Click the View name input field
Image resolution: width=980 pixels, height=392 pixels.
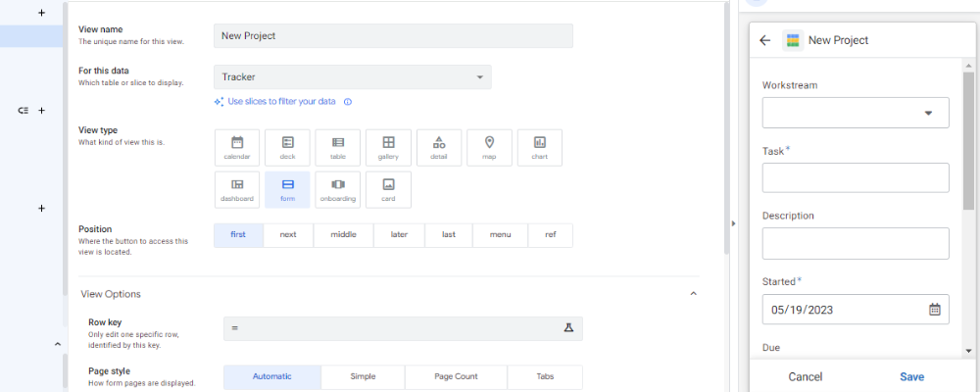point(393,35)
